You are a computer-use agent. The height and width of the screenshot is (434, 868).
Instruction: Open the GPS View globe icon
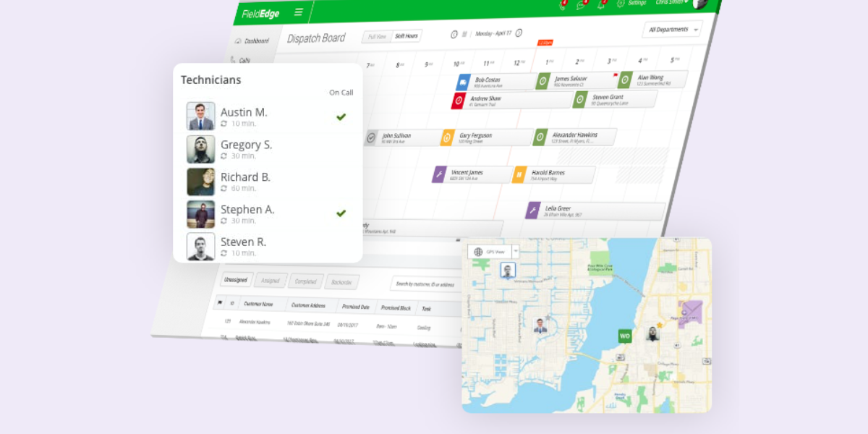[x=478, y=252]
